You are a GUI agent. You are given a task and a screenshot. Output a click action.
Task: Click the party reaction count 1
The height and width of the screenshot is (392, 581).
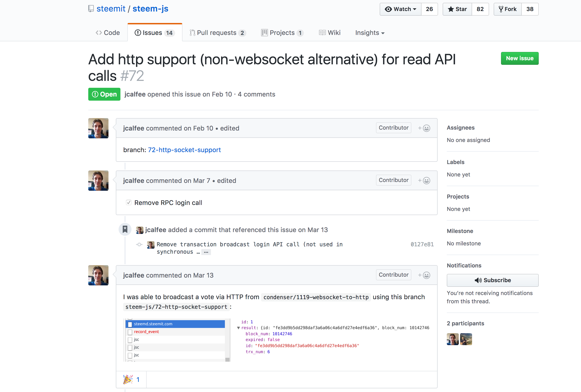coord(138,380)
